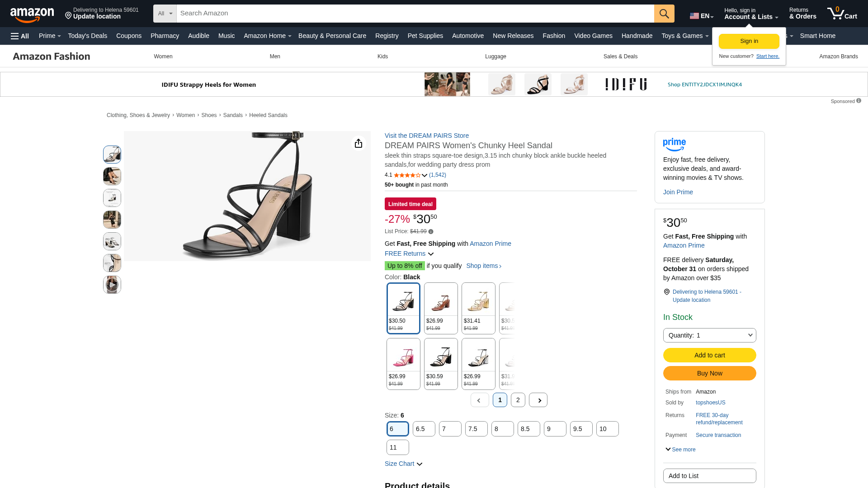Select size 11

397,447
